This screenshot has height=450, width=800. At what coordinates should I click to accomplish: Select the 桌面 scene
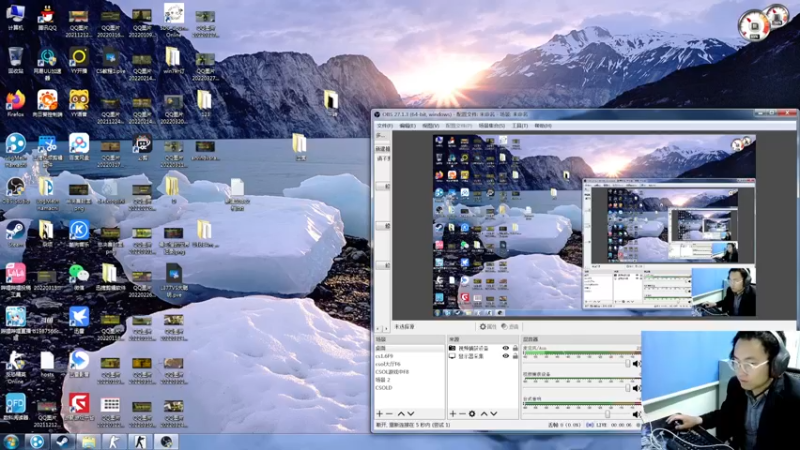(x=409, y=348)
